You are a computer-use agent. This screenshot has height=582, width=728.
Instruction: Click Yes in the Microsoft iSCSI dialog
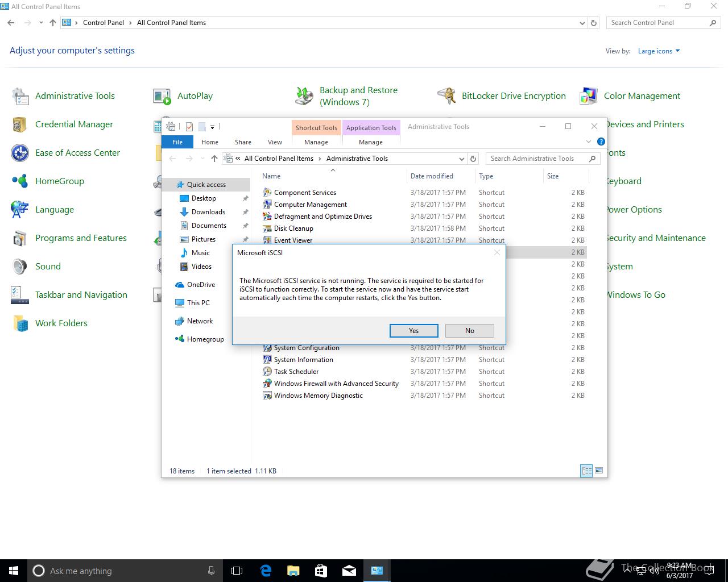(x=413, y=330)
